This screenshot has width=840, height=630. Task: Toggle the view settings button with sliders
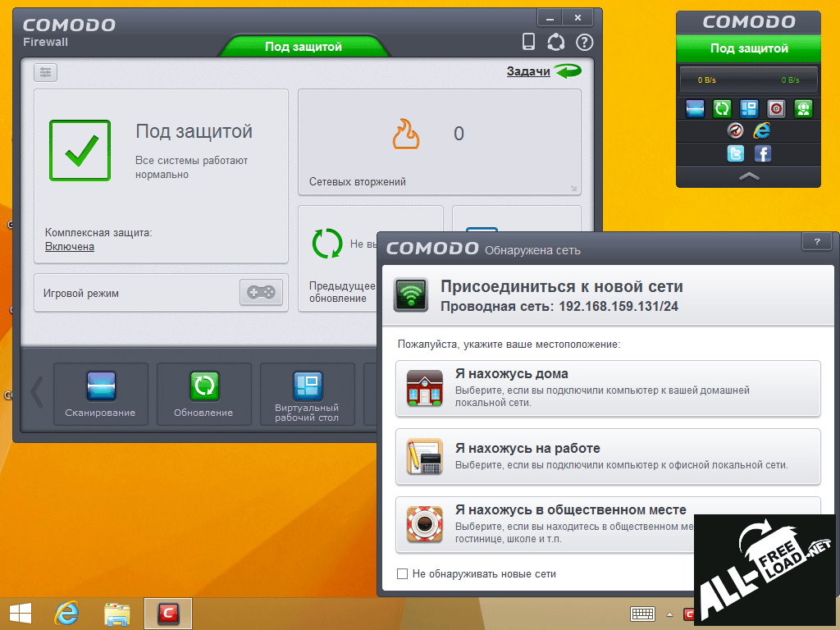tap(45, 73)
